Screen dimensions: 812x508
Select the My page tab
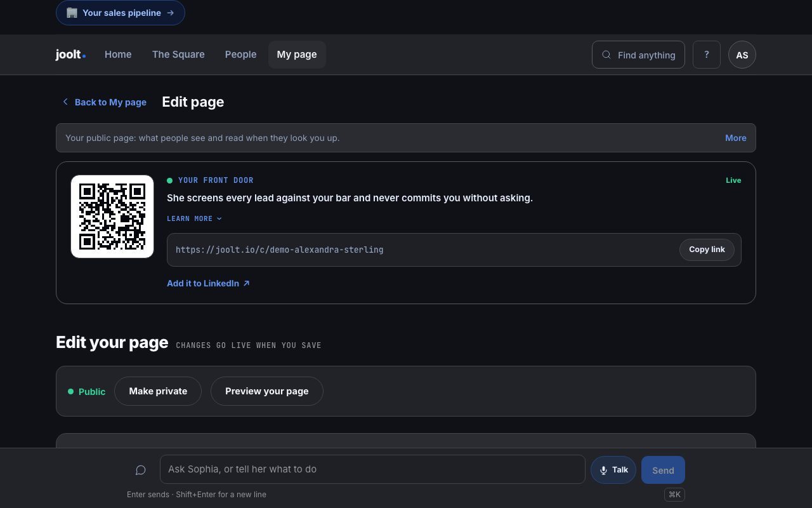coord(297,55)
